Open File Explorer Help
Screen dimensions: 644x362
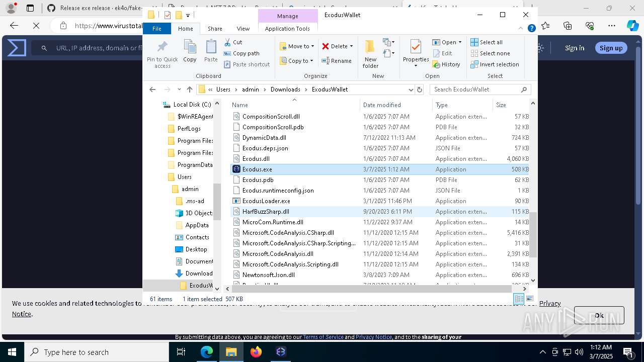531,29
